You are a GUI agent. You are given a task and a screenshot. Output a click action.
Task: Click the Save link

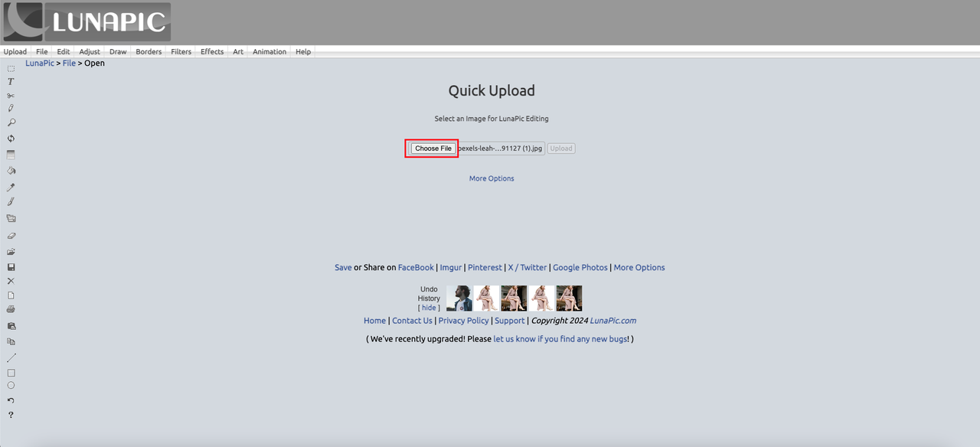343,268
